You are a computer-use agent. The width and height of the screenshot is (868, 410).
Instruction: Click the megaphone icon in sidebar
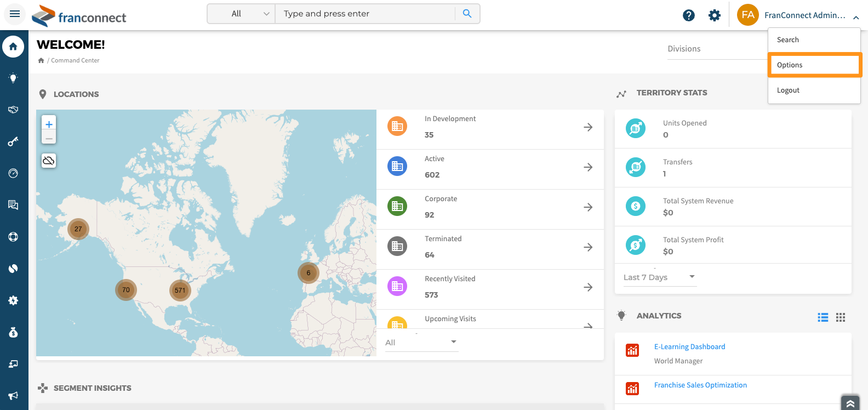13,395
